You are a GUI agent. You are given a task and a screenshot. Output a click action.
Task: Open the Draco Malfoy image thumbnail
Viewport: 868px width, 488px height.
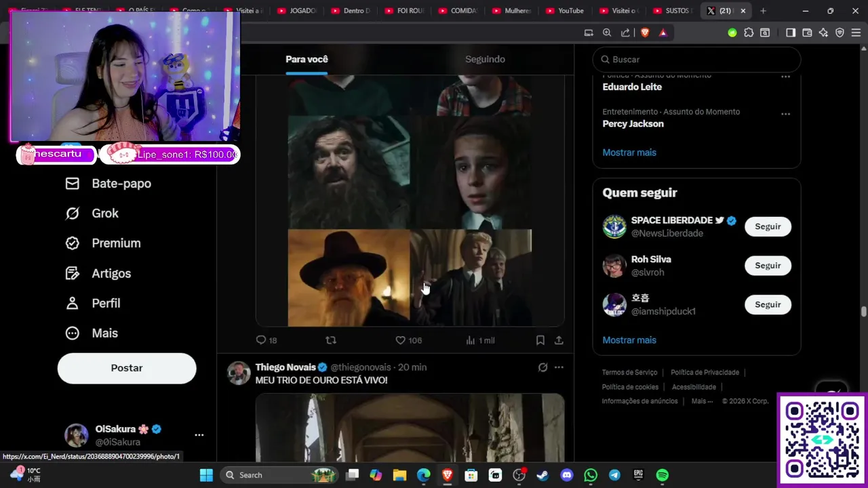point(471,278)
